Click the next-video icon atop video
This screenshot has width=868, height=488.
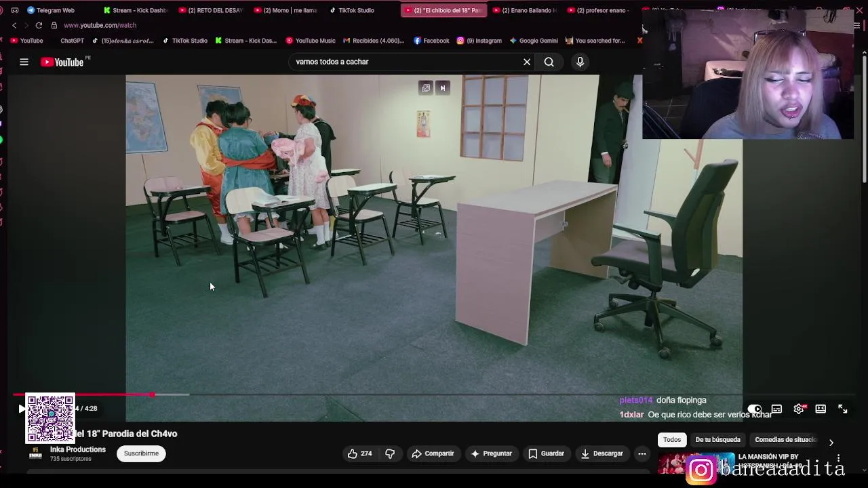point(443,87)
